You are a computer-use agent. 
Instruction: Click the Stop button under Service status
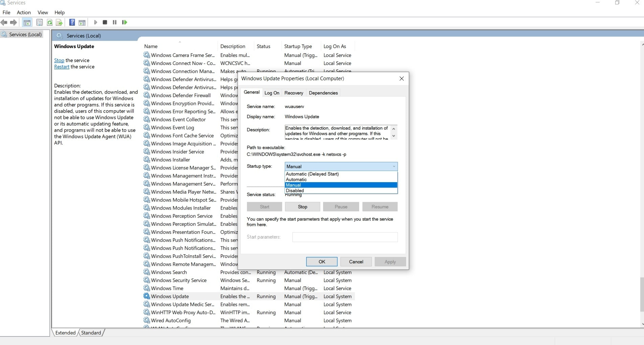click(x=303, y=207)
